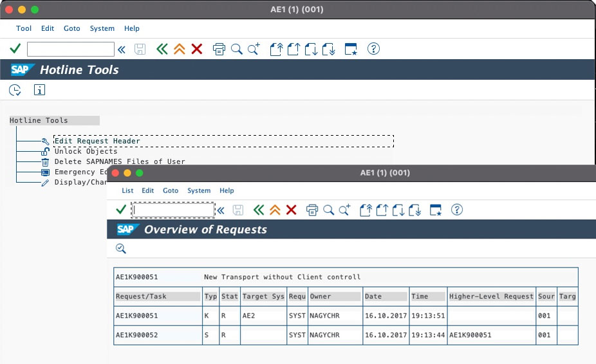This screenshot has height=364, width=596.
Task: Click New Session icon in Hotline Tools toolbar
Action: coord(351,49)
